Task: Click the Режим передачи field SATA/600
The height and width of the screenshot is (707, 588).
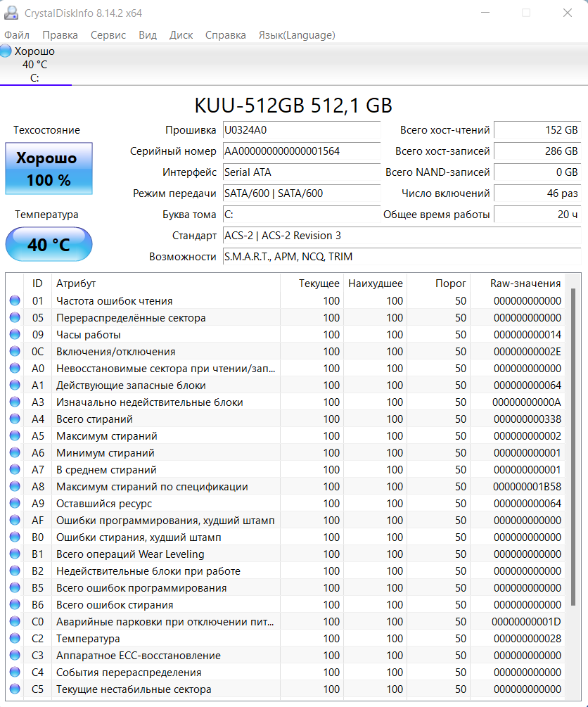Action: tap(302, 193)
